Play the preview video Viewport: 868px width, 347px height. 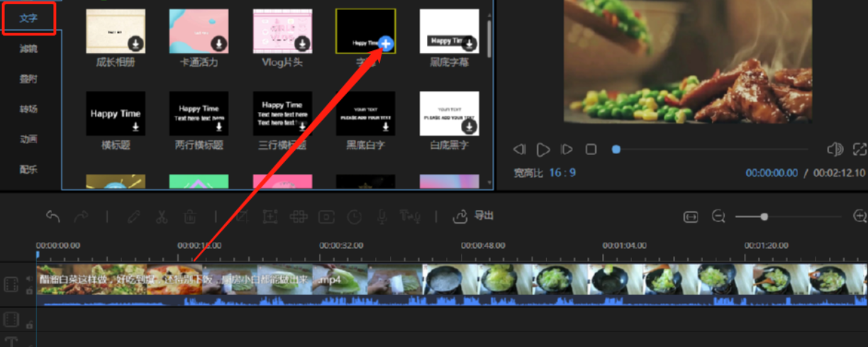pyautogui.click(x=543, y=149)
